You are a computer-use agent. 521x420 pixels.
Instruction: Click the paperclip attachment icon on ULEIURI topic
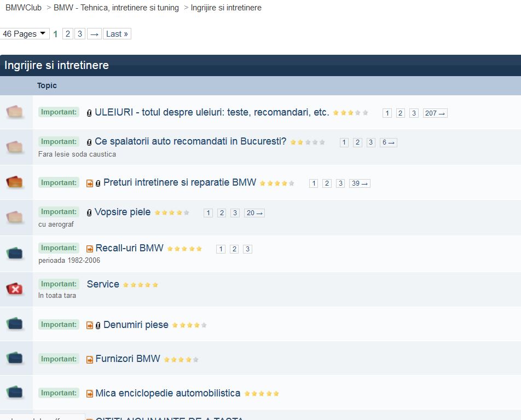point(89,113)
